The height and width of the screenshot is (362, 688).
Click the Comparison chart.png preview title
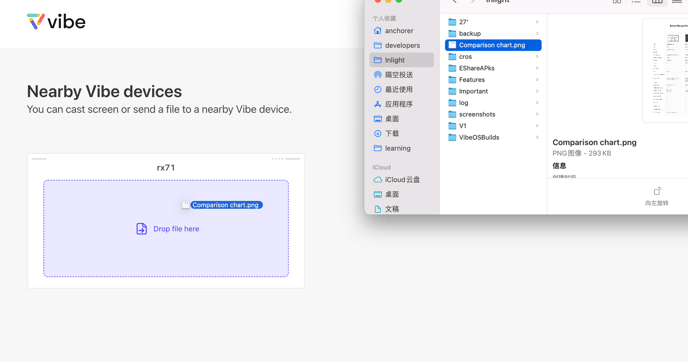(x=594, y=142)
